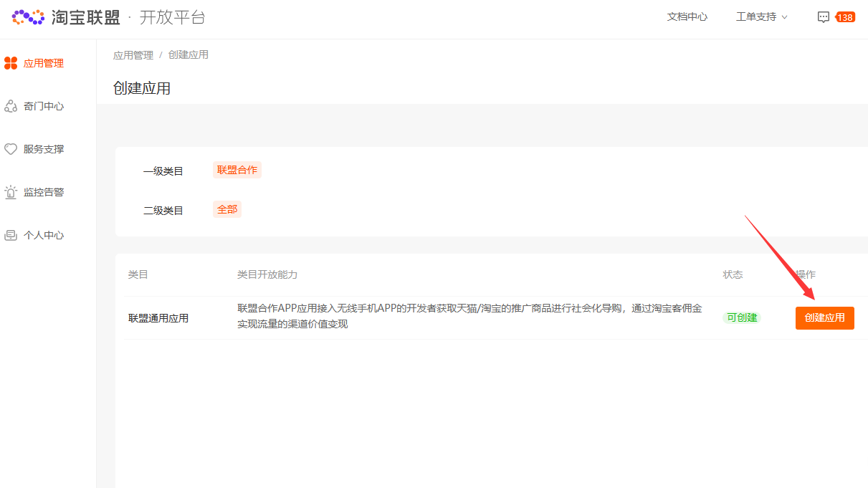Click the 二级类目 label
868x488 pixels.
coord(163,211)
